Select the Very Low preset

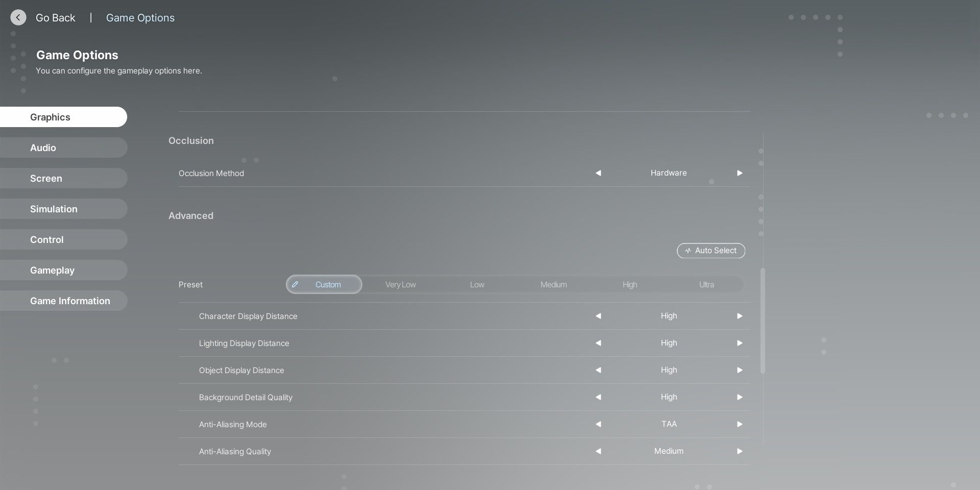pos(401,284)
